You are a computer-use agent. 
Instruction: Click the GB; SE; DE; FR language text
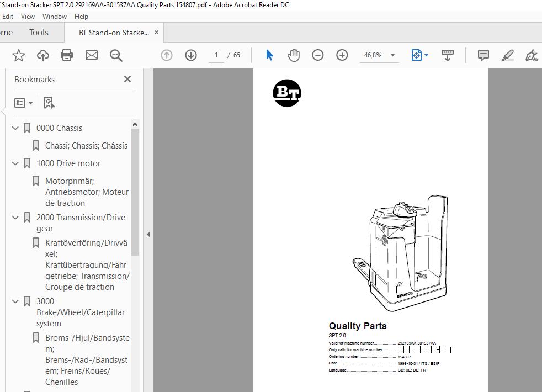click(412, 370)
